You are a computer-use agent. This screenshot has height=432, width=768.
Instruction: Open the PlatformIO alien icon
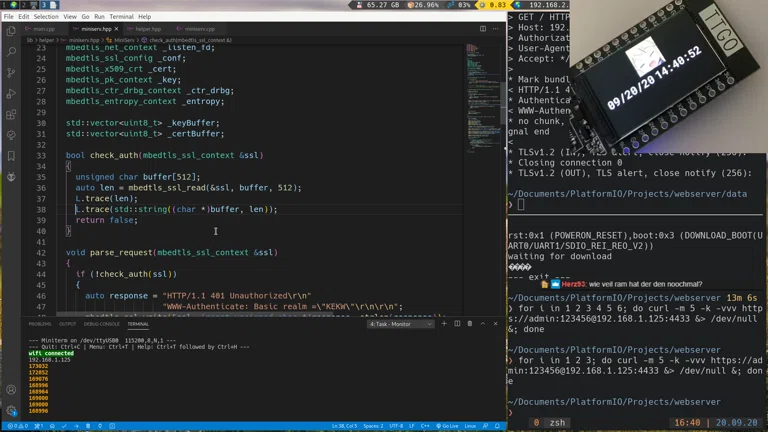click(x=11, y=177)
